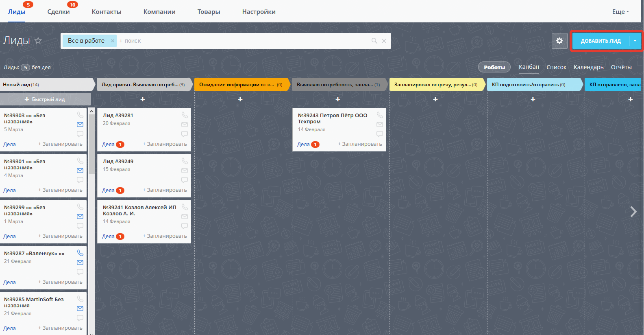Select the Канбан view

(529, 67)
